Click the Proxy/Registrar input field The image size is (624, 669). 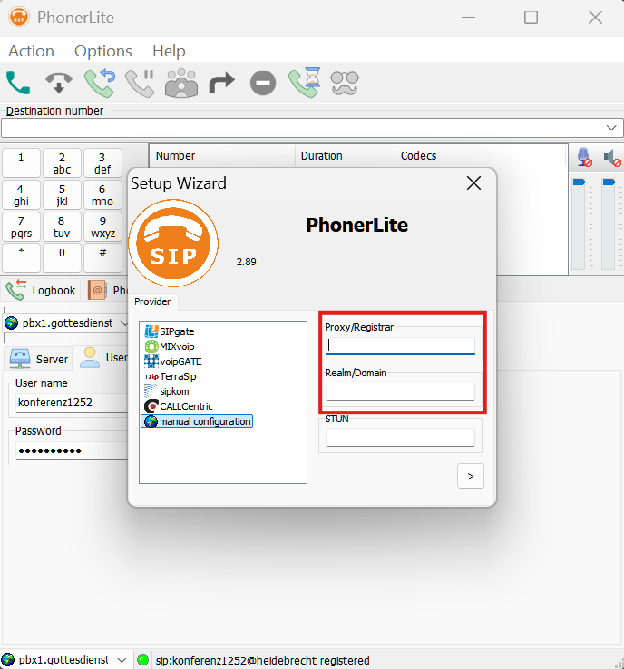pos(400,346)
